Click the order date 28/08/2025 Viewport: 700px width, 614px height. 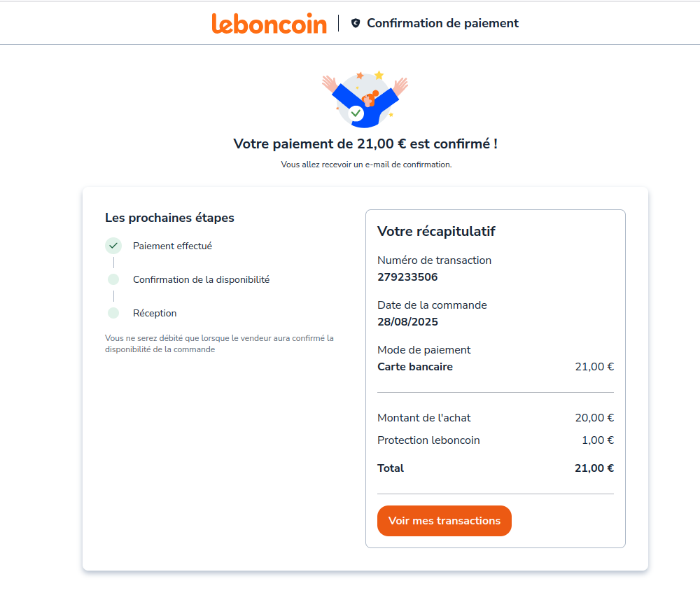(407, 322)
